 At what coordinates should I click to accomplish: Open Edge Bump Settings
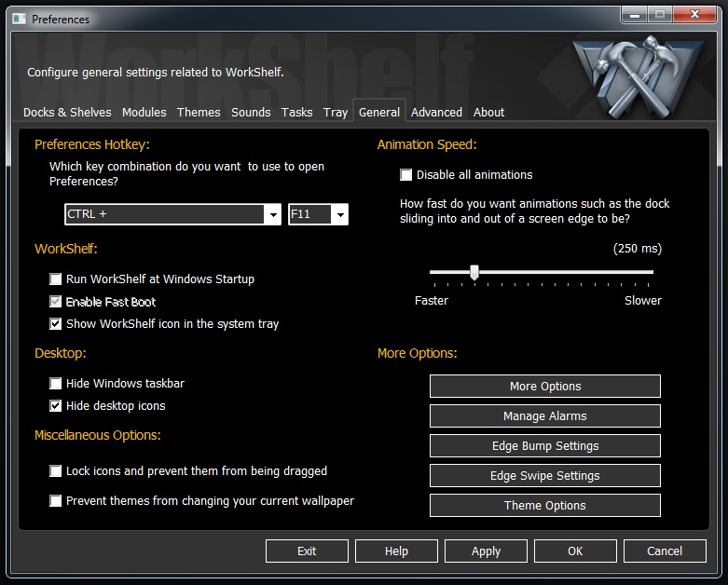tap(545, 446)
